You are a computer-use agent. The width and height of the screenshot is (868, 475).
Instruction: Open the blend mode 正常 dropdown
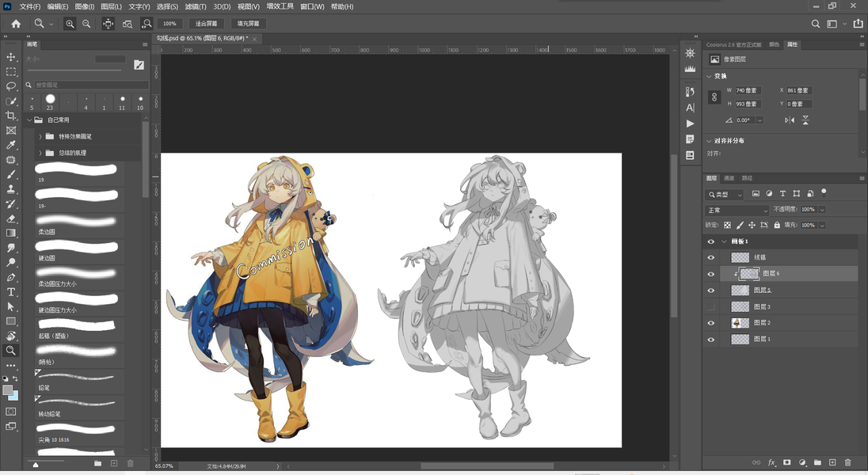tap(737, 210)
